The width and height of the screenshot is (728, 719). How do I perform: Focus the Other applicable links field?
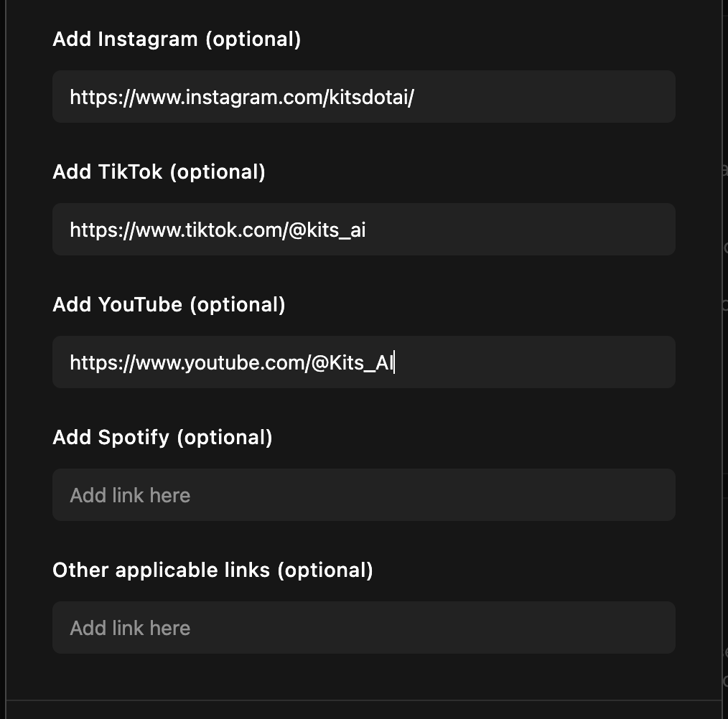[x=363, y=627]
